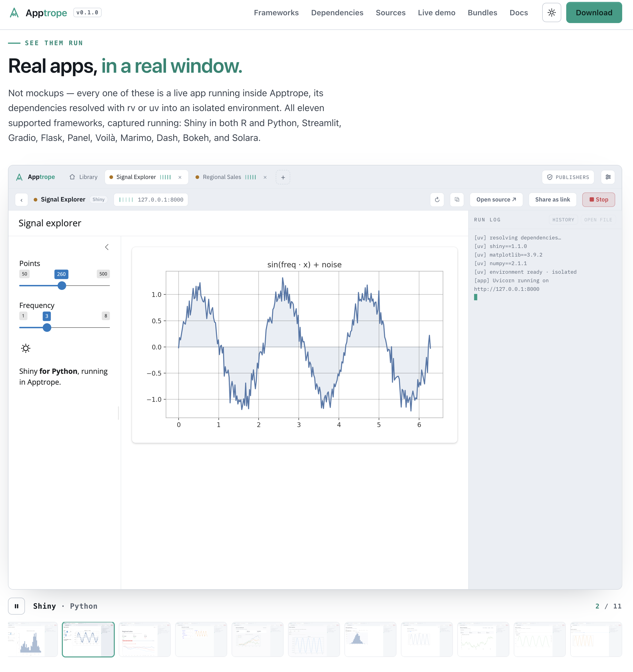633x672 pixels.
Task: Click the Download button
Action: tap(594, 13)
